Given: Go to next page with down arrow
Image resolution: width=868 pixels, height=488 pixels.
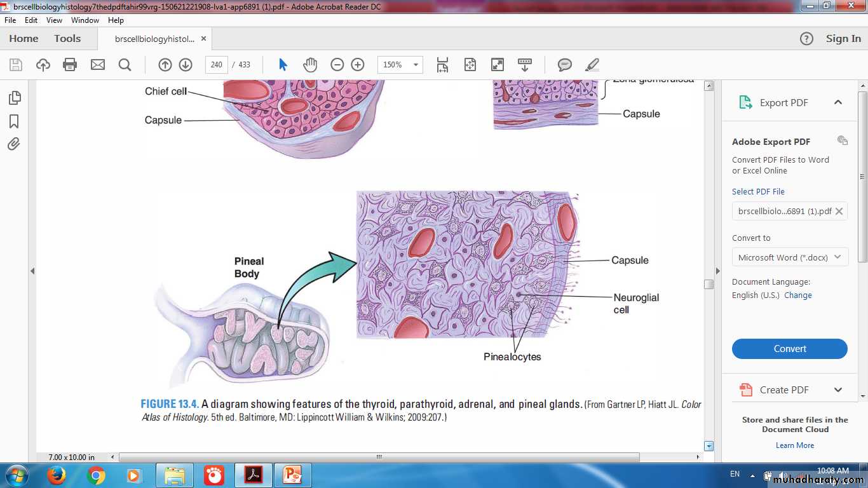Looking at the screenshot, I should 186,65.
